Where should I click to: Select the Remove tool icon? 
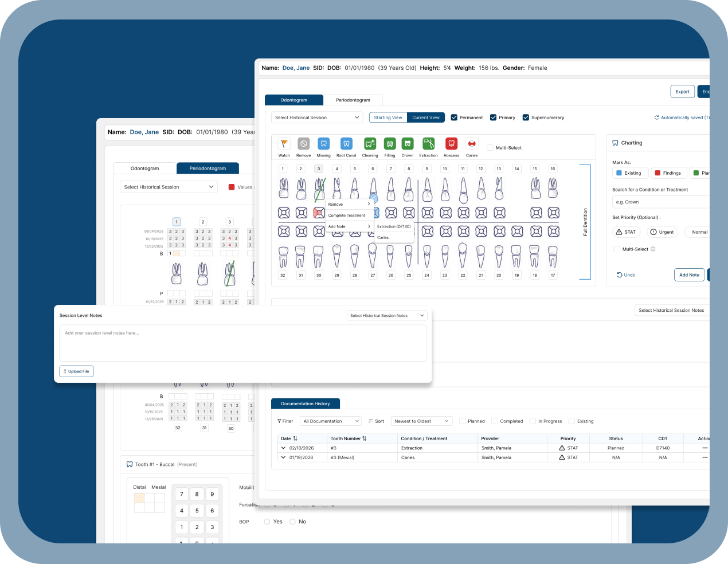304,143
